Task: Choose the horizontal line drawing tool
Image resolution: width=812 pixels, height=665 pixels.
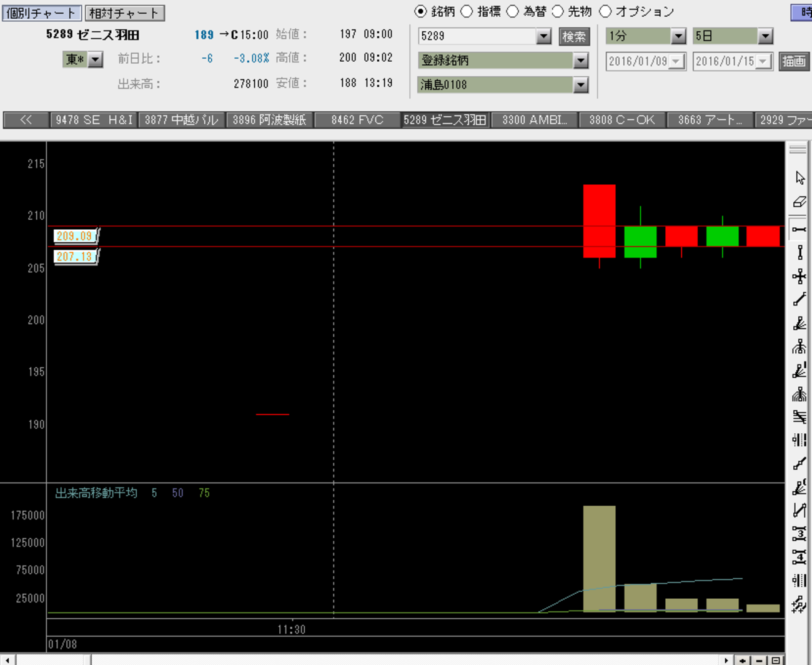Action: (800, 229)
